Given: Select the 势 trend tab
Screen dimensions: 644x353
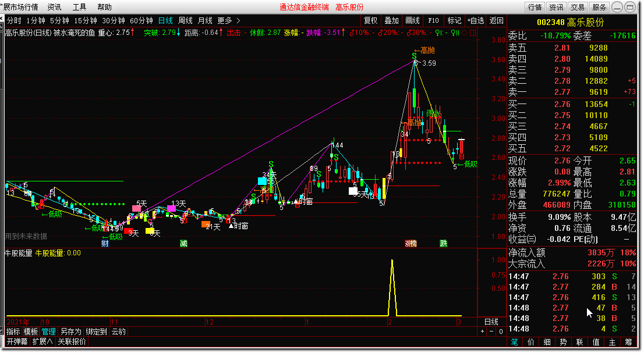Looking at the screenshot, I should pyautogui.click(x=563, y=342).
